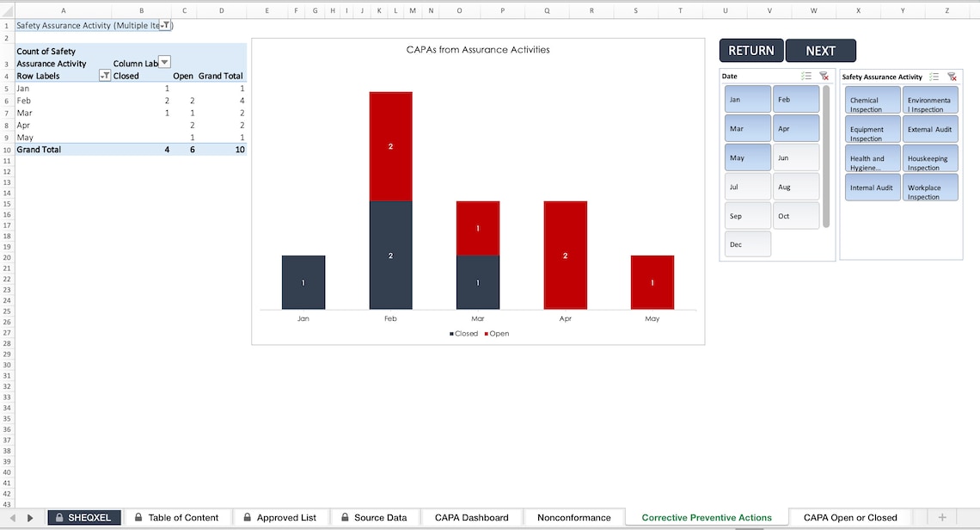Image resolution: width=980 pixels, height=530 pixels.
Task: Click the Grand Total cell showing 10
Action: [x=239, y=149]
